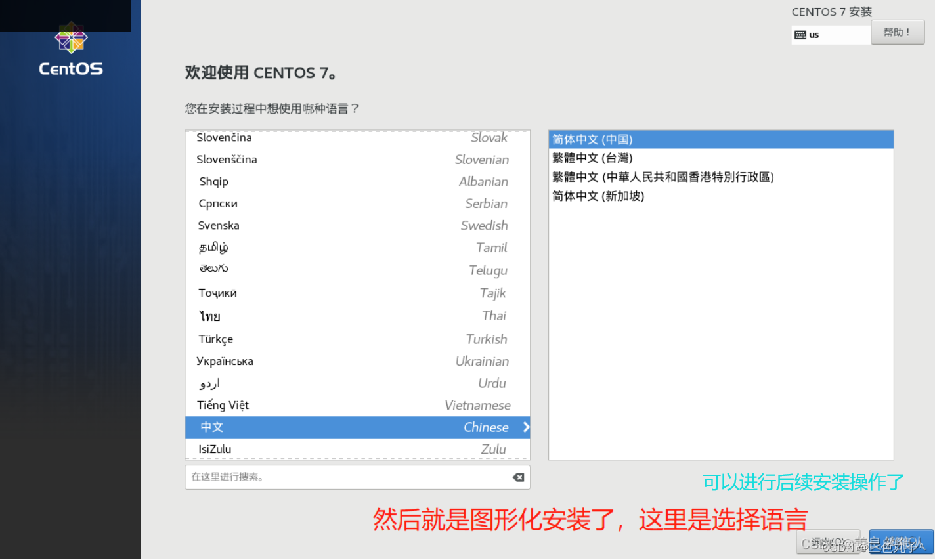The height and width of the screenshot is (560, 935).
Task: Pick Shqip Albanian from the list
Action: coord(357,182)
